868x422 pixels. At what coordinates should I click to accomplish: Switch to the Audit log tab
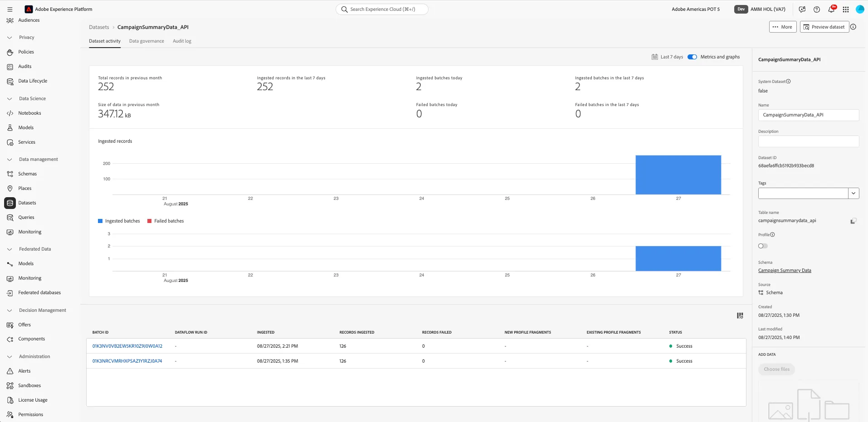(182, 41)
